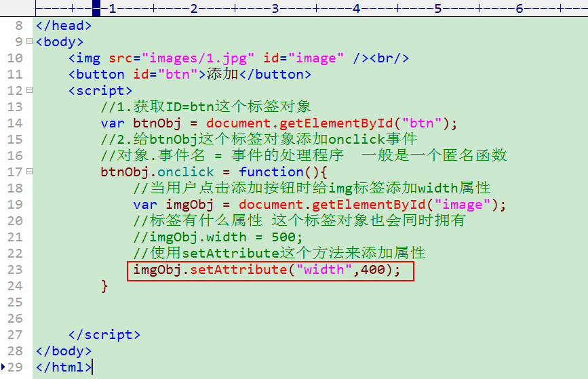Image resolution: width=588 pixels, height=379 pixels.
Task: Click the opening <body> tag
Action: pyautogui.click(x=60, y=41)
